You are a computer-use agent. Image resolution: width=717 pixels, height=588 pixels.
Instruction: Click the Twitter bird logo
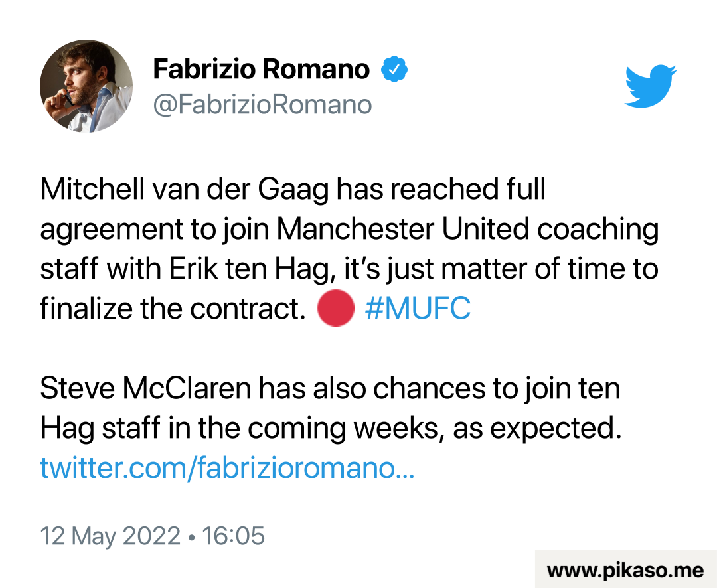[x=650, y=86]
